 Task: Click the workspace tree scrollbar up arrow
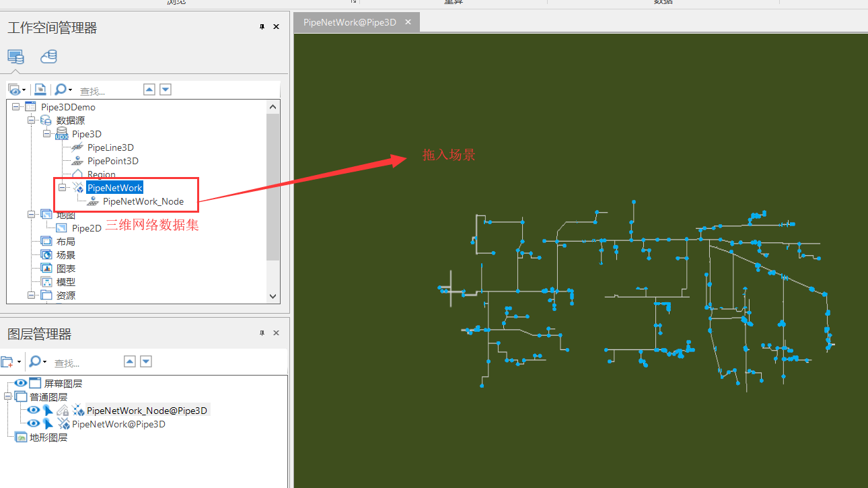pos(273,107)
